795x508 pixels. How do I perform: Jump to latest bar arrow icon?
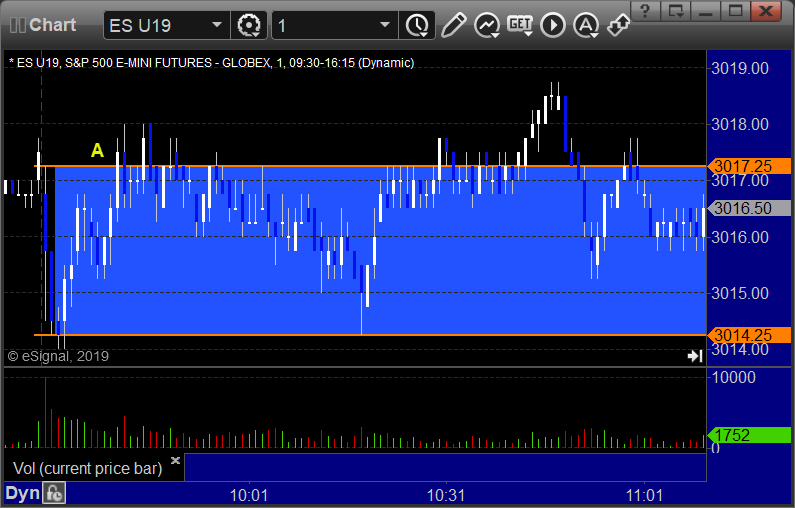tap(695, 356)
